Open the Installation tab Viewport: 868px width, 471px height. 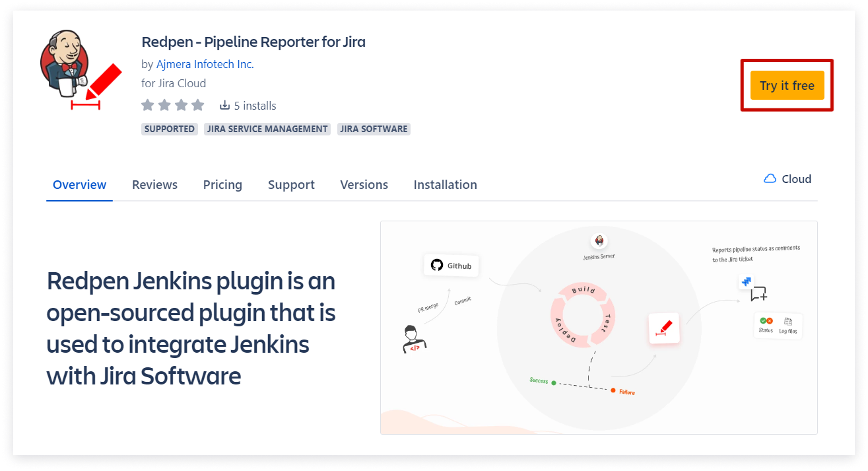pos(446,185)
